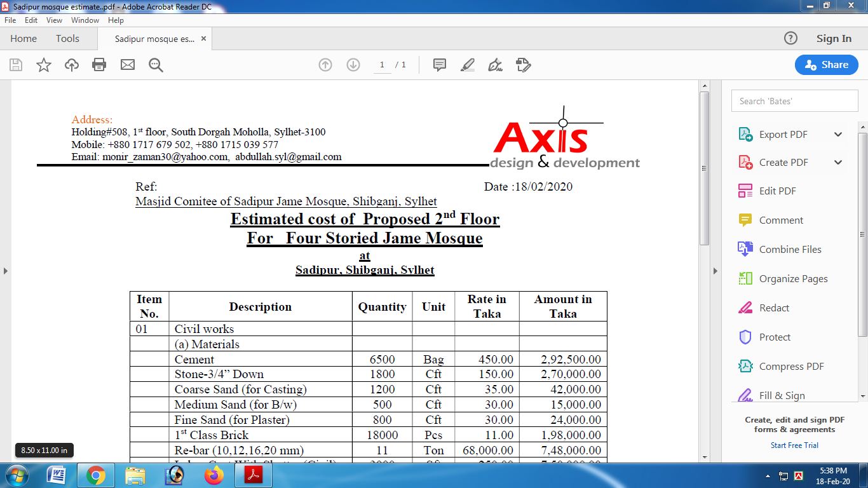This screenshot has height=488, width=868.
Task: Open the Sign document tool icon
Action: [x=495, y=65]
